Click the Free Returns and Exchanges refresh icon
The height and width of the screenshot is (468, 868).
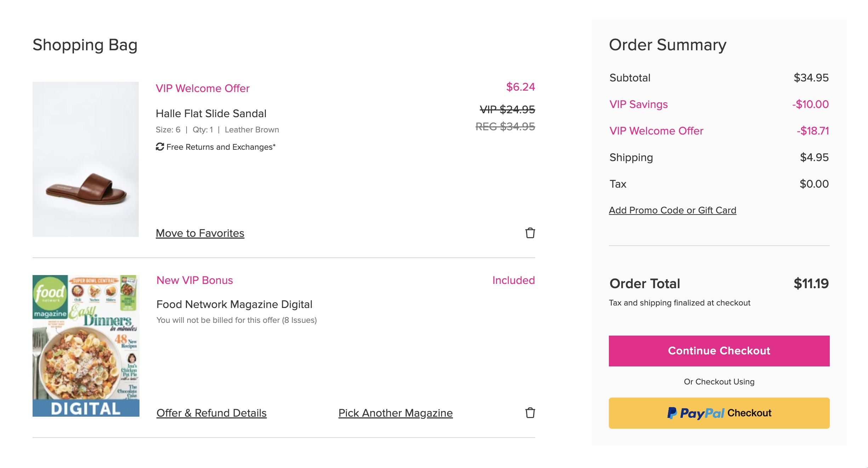click(160, 146)
